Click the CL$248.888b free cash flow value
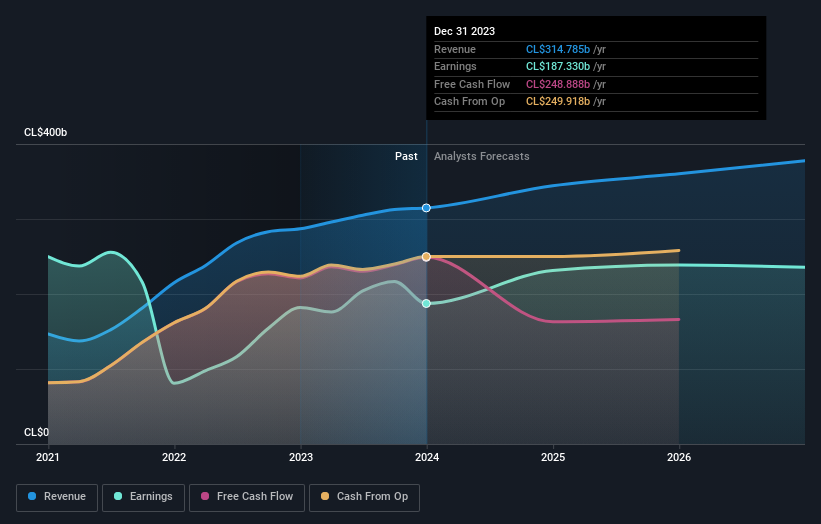Viewport: 821px width, 524px height. coord(558,84)
